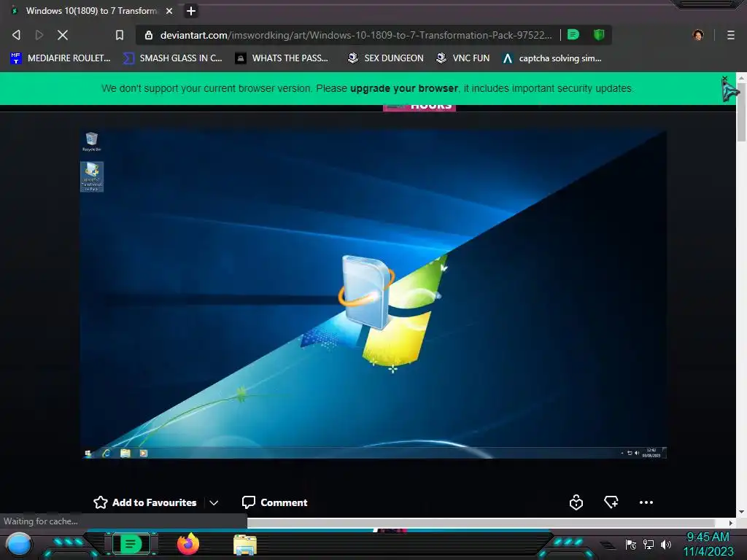Go back with the browser back arrow
Viewport: 747px width, 560px height.
click(x=16, y=35)
